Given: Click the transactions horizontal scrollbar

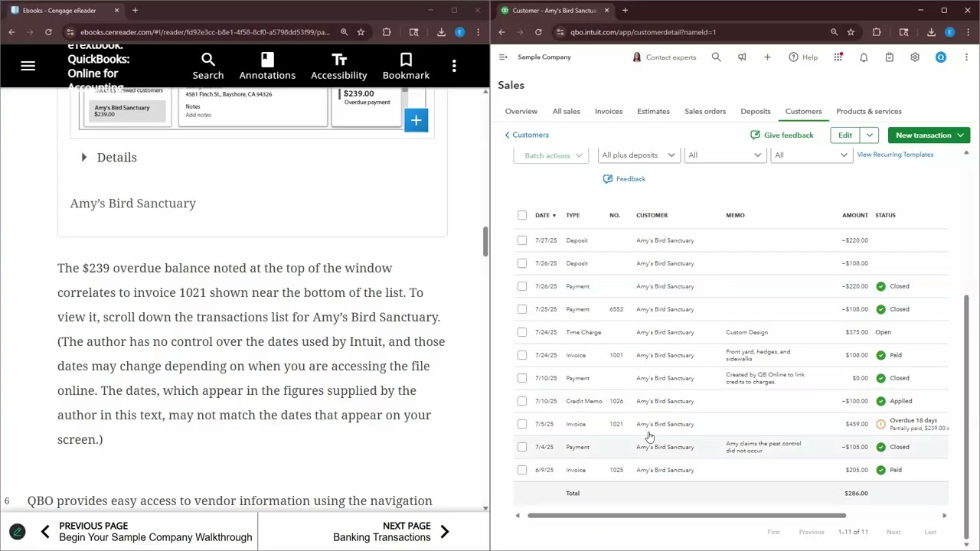Looking at the screenshot, I should (686, 516).
